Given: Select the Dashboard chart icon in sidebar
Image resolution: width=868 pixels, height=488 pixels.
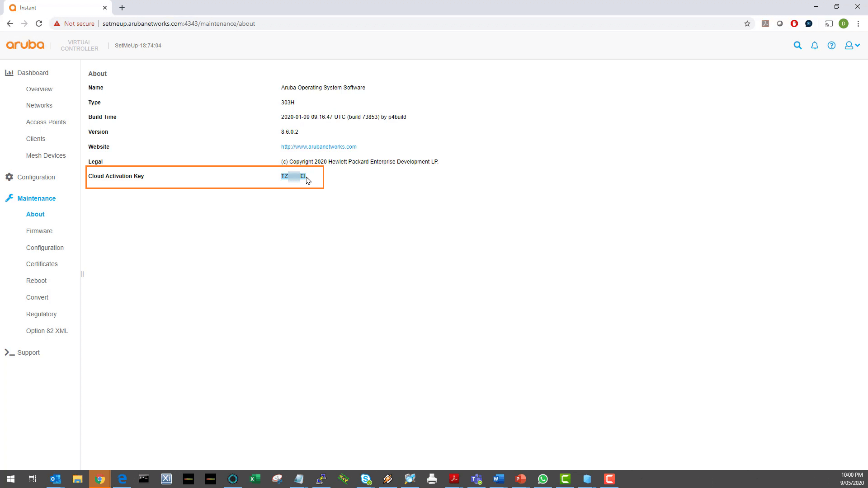Looking at the screenshot, I should [9, 72].
